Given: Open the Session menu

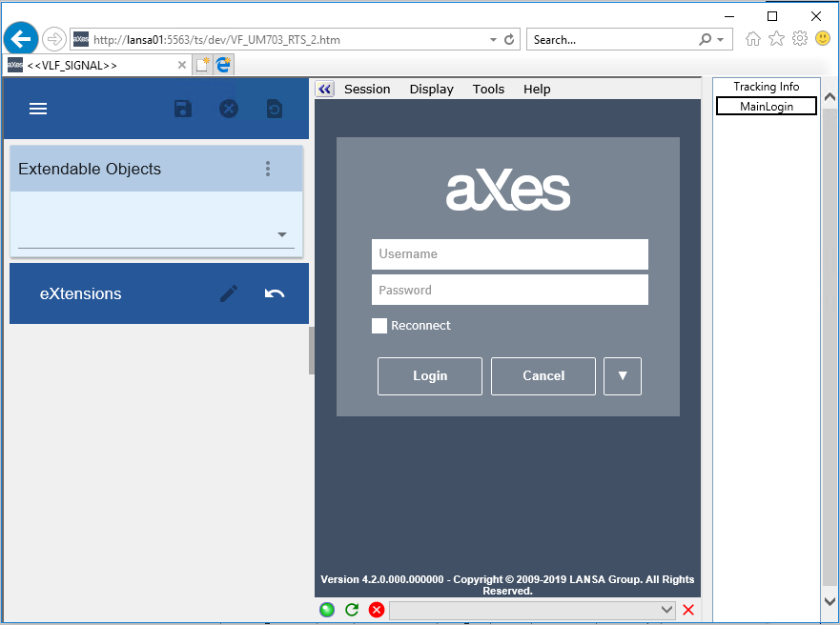Looking at the screenshot, I should [x=367, y=89].
